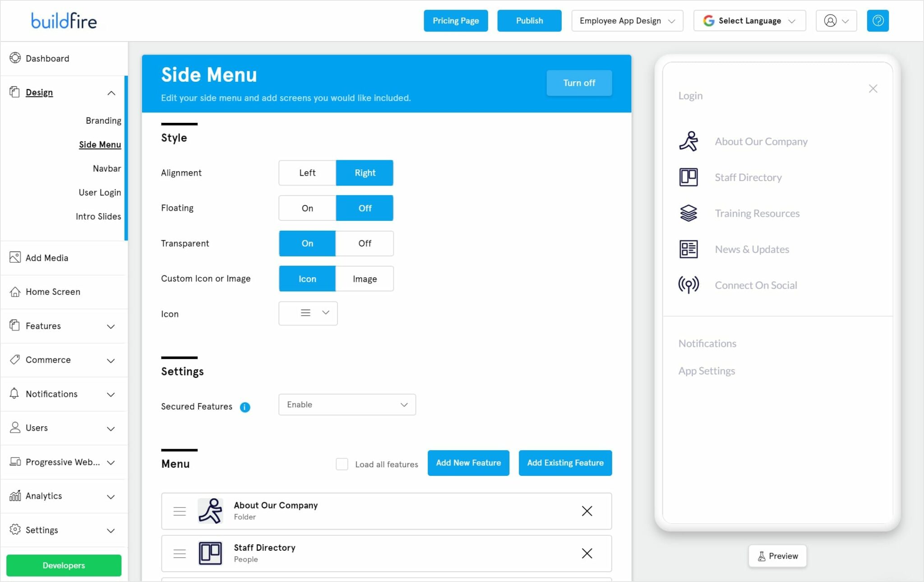The height and width of the screenshot is (582, 924).
Task: Select the Home Screen icon
Action: (x=14, y=292)
